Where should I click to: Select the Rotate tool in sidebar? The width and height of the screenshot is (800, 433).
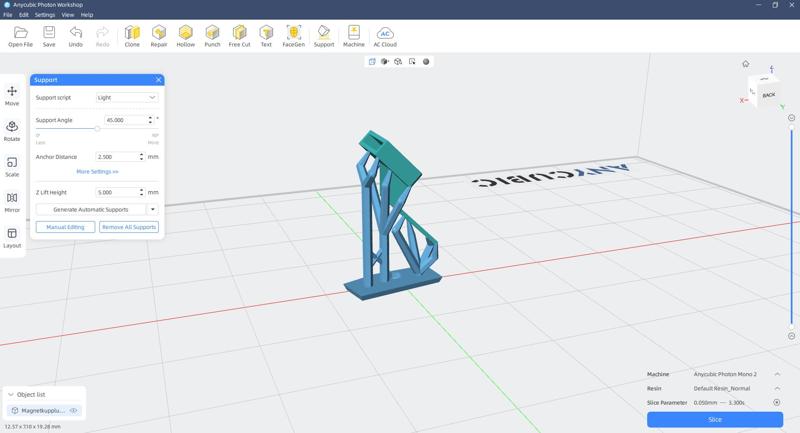pos(12,131)
